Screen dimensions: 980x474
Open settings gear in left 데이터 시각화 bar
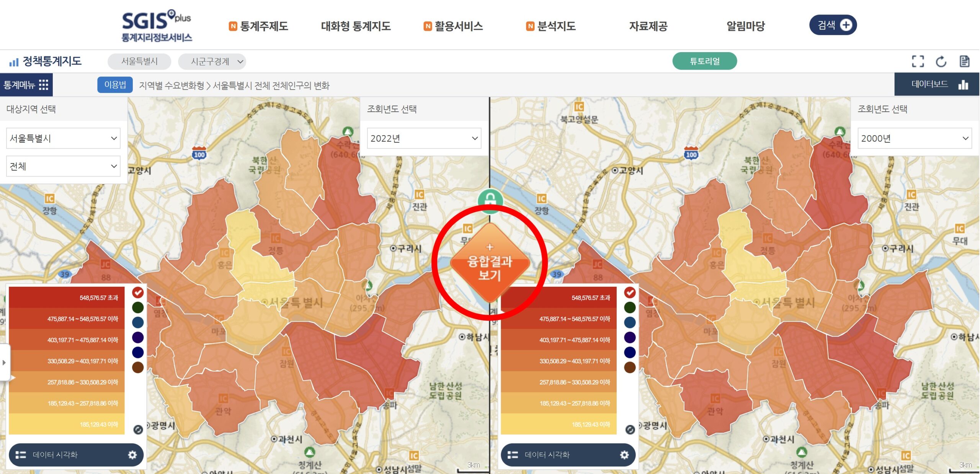(x=132, y=454)
